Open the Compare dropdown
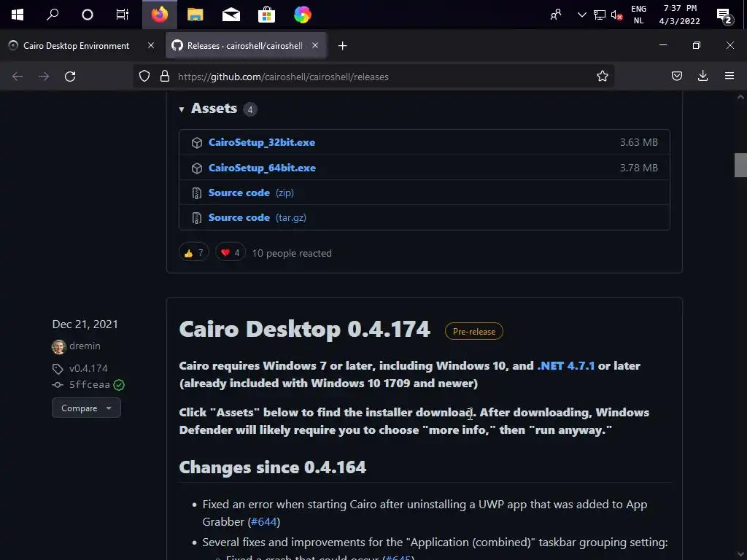Screen dimensions: 747x560 [86, 408]
